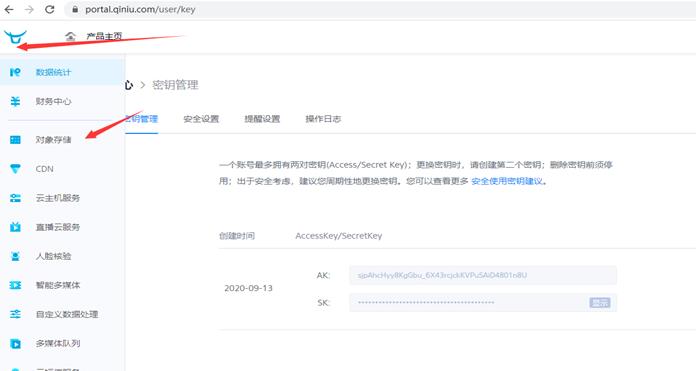Click the 直播云服务 sidebar icon
696x371 pixels.
coord(15,227)
